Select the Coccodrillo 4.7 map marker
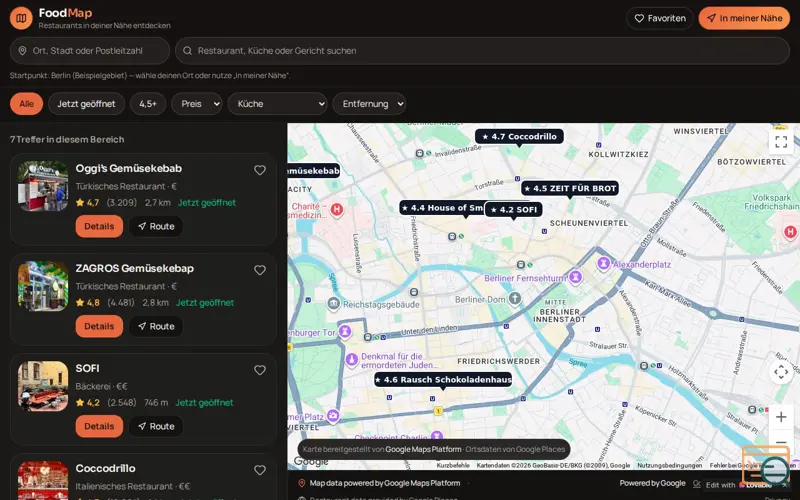This screenshot has height=500, width=800. coord(519,136)
